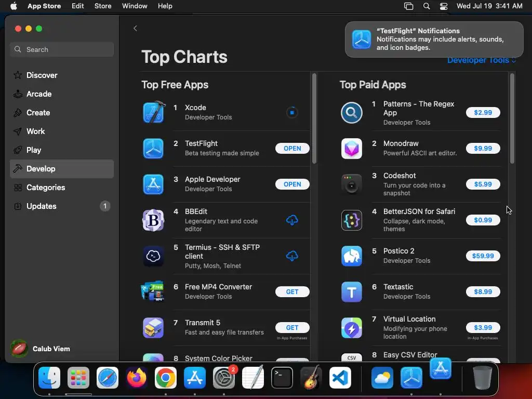532x399 pixels.
Task: Open the Window menu
Action: click(x=135, y=6)
